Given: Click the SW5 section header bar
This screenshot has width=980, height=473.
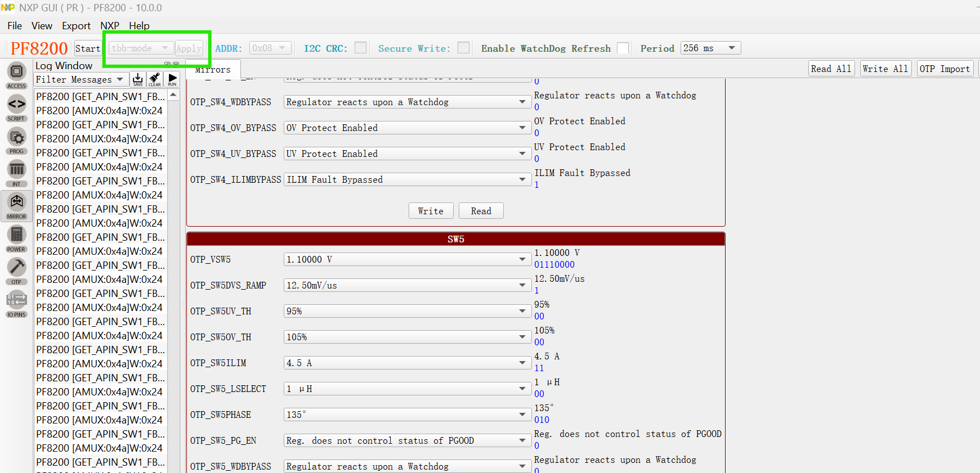Looking at the screenshot, I should tap(456, 239).
